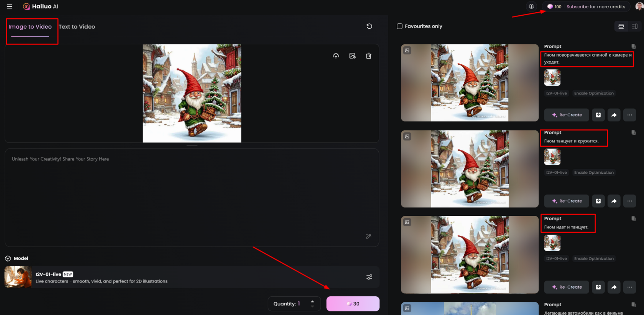The height and width of the screenshot is (315, 644).
Task: Click I2V-01-live tag under 'Гном танцует и кружится'
Action: tap(556, 173)
